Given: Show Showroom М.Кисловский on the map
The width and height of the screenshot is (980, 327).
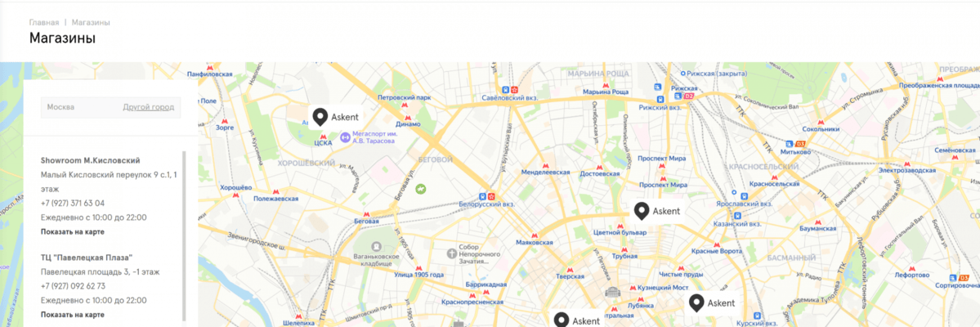Looking at the screenshot, I should [73, 232].
